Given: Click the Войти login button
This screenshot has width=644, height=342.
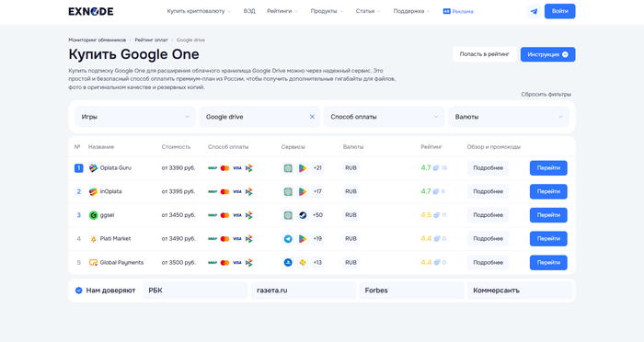Looking at the screenshot, I should click(x=559, y=12).
